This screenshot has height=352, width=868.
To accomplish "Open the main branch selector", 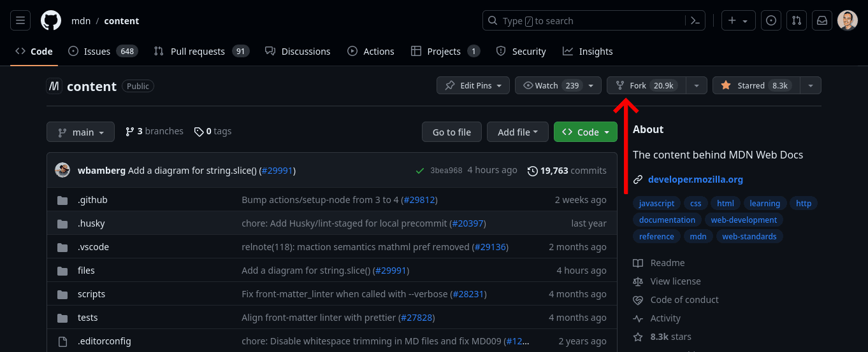I will point(80,132).
